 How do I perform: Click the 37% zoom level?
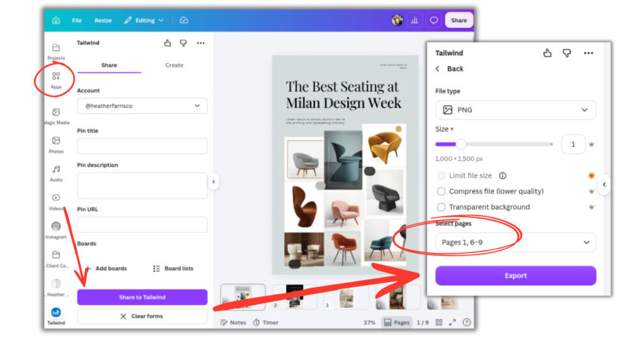369,322
